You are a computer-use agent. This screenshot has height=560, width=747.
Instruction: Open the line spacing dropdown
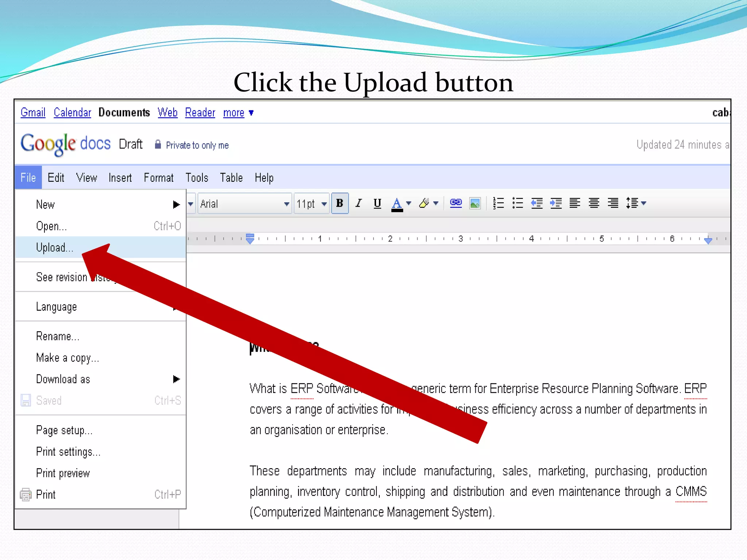(x=636, y=203)
